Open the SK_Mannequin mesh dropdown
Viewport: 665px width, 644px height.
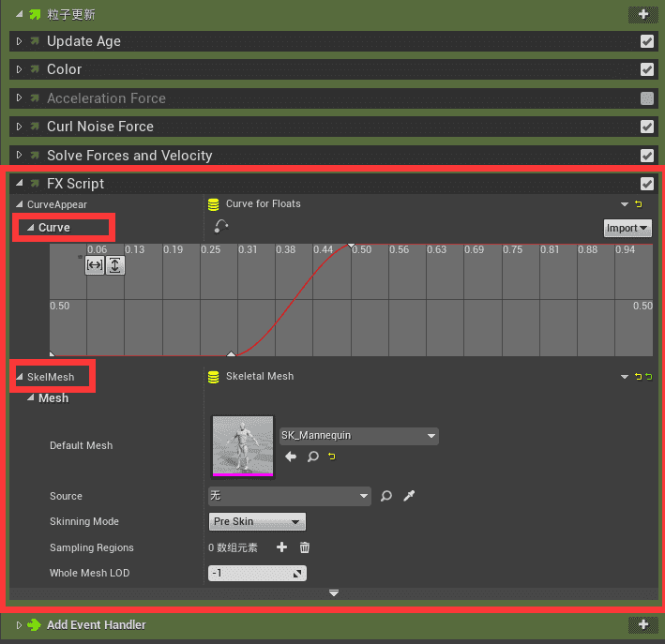tap(359, 436)
